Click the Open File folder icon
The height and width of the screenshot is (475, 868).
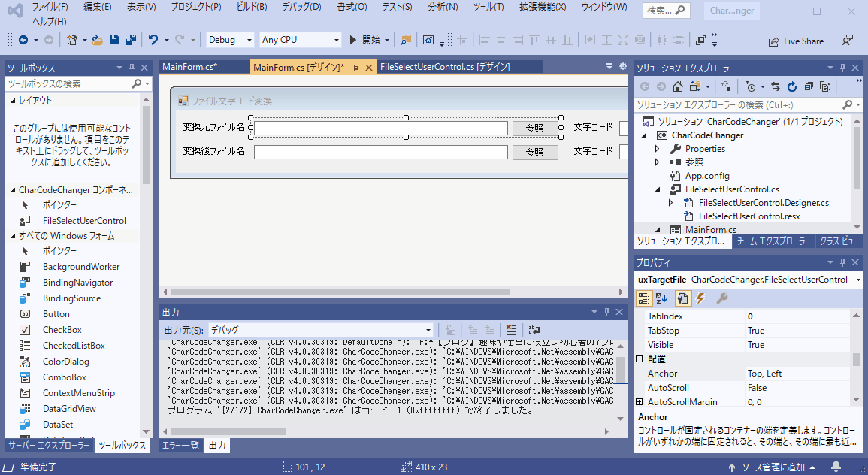point(98,40)
